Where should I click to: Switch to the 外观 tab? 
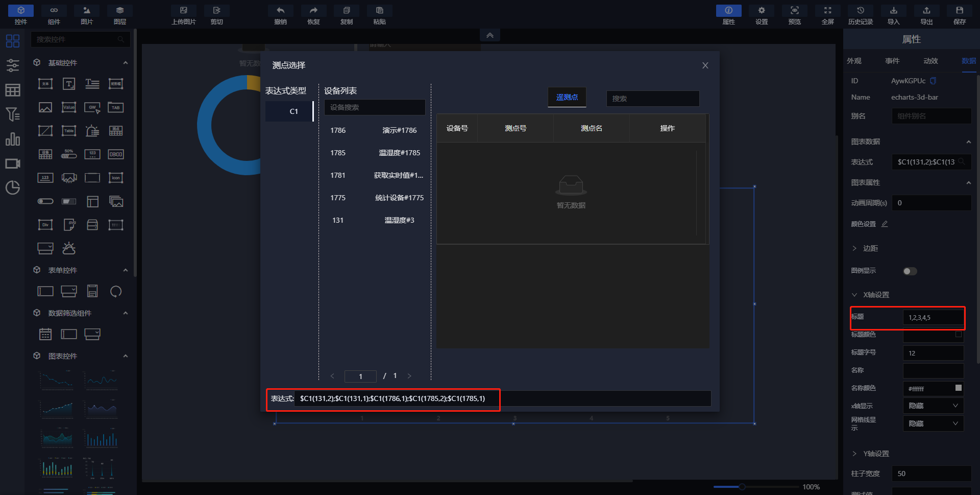tap(854, 61)
